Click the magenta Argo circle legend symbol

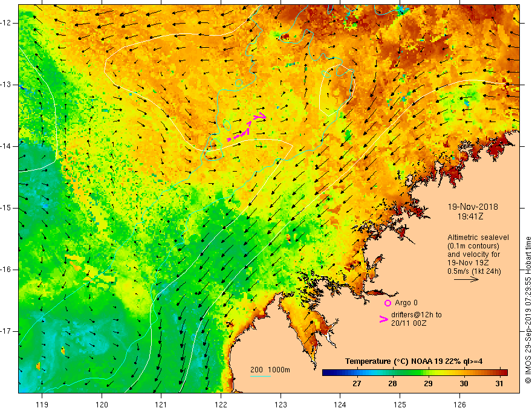click(388, 303)
